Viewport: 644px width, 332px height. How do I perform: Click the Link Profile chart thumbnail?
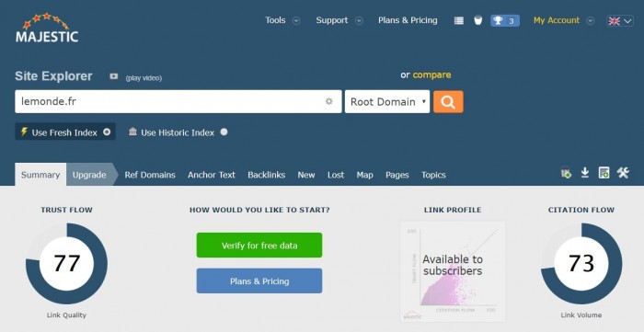453,271
